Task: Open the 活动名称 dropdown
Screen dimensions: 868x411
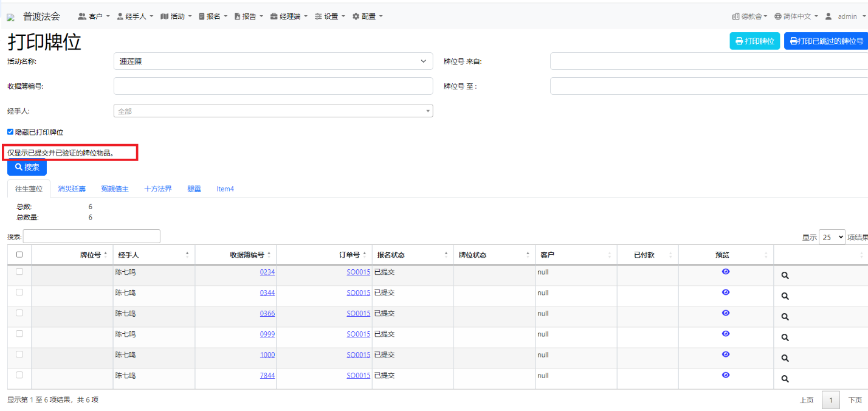Action: tap(273, 61)
